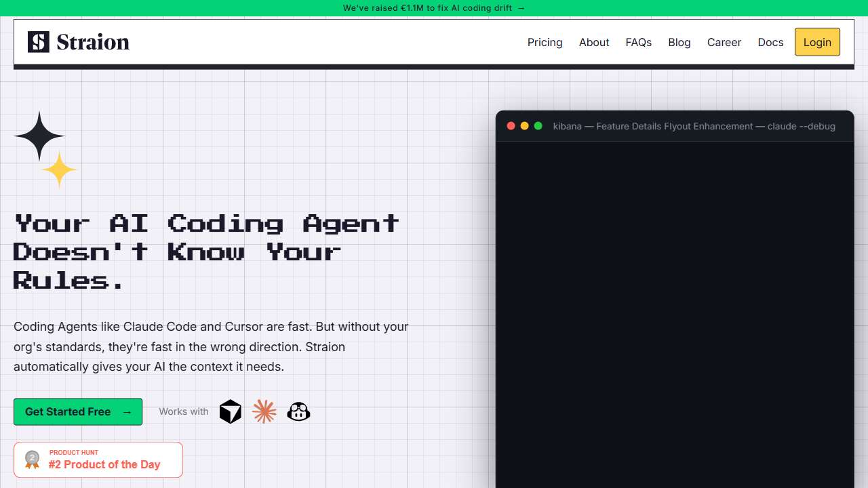Click the large black sparkle star
Image resolution: width=868 pixels, height=488 pixels.
point(39,136)
